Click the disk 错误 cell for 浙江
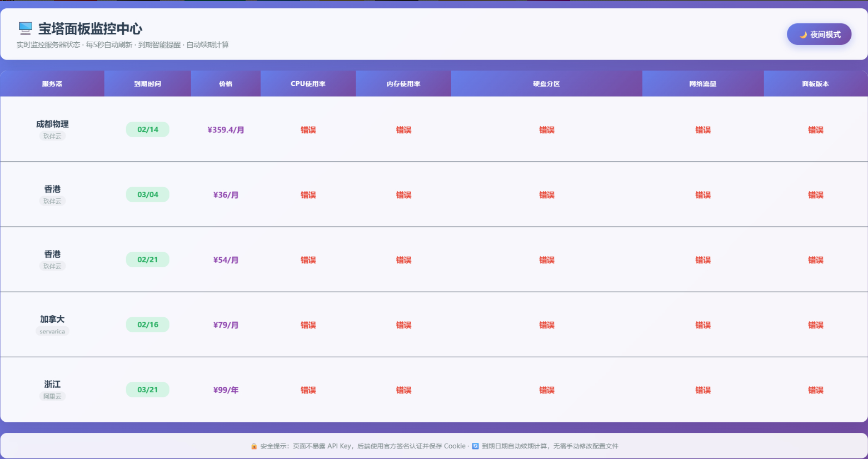The width and height of the screenshot is (868, 459). [547, 390]
